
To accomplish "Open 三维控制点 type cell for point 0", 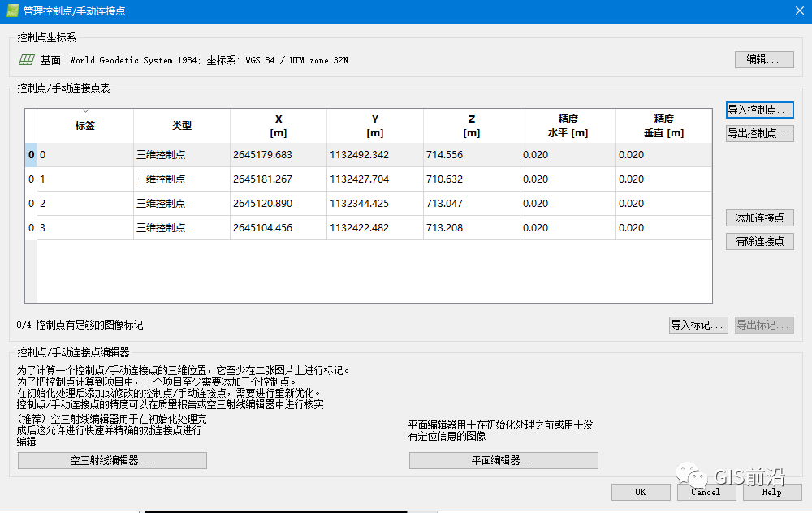I will (182, 155).
